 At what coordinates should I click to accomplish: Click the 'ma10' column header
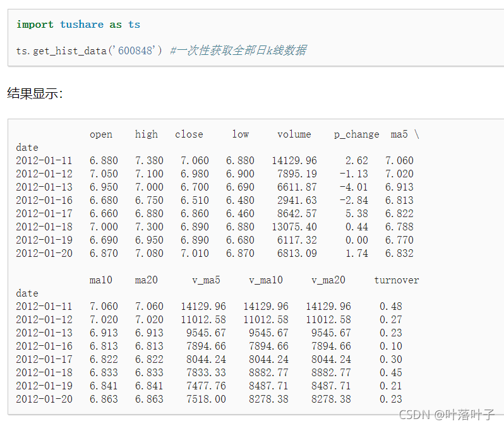tap(100, 280)
